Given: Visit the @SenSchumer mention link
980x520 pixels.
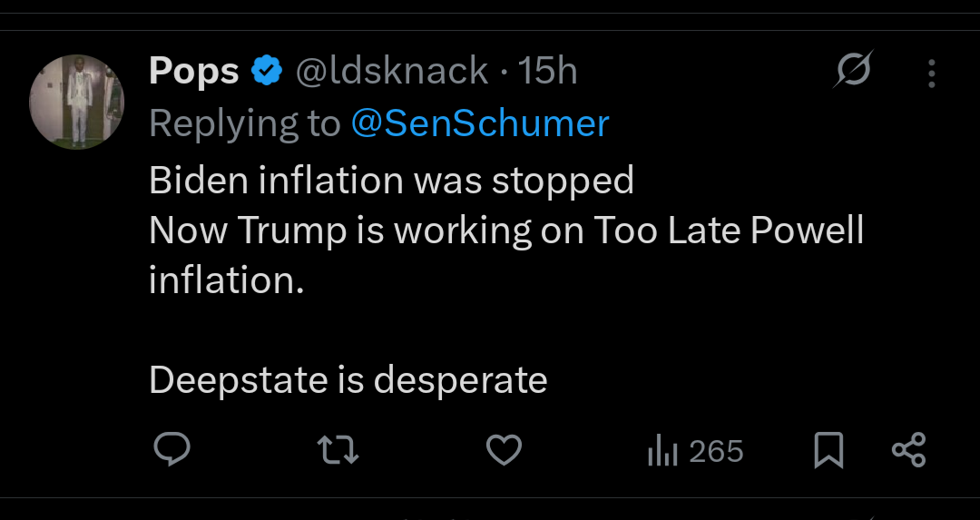Looking at the screenshot, I should 480,123.
